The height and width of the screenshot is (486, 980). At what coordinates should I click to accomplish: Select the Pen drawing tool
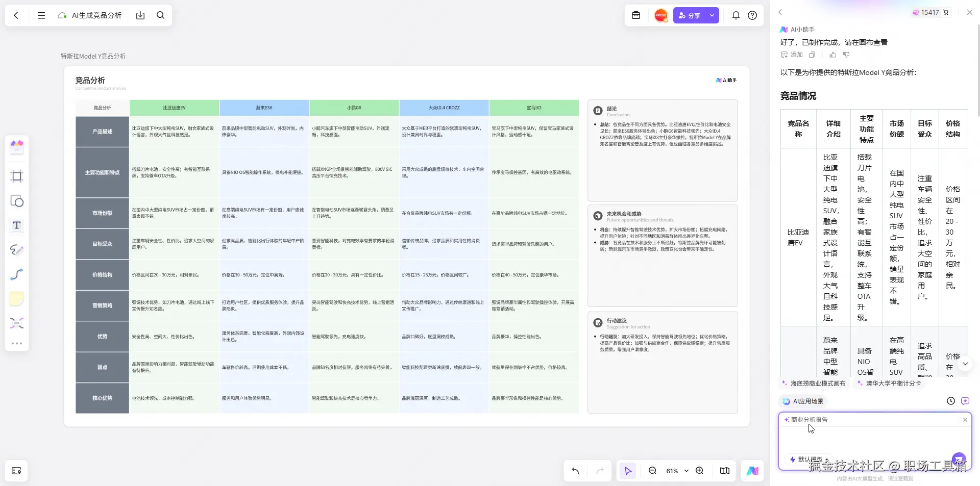17,250
